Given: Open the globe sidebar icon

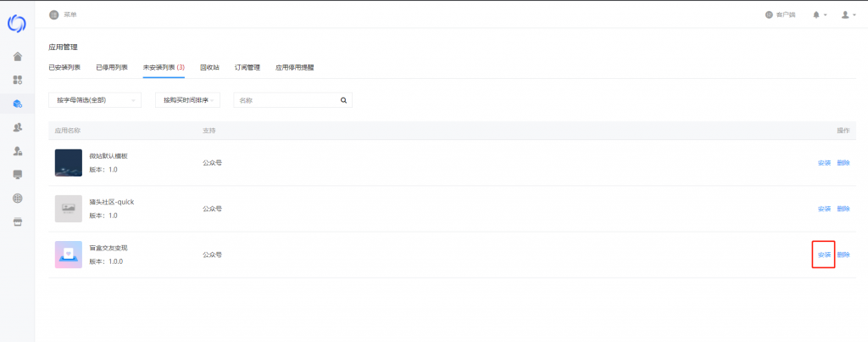Looking at the screenshot, I should pos(18,199).
